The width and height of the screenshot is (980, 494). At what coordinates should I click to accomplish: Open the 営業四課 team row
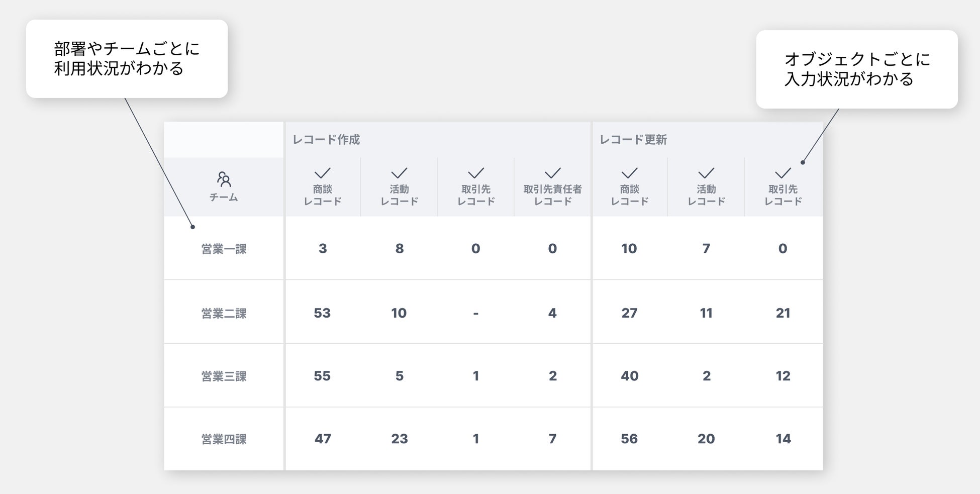tap(224, 439)
